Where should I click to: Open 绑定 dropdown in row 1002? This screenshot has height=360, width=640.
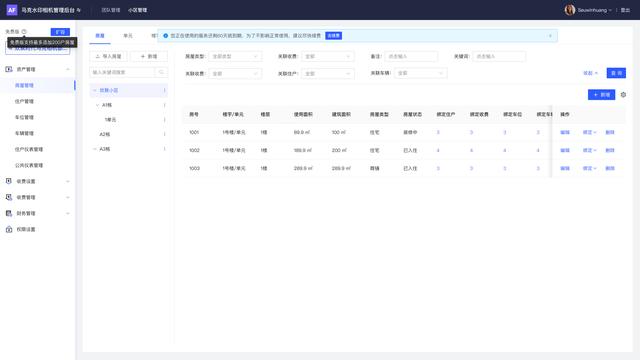point(589,151)
